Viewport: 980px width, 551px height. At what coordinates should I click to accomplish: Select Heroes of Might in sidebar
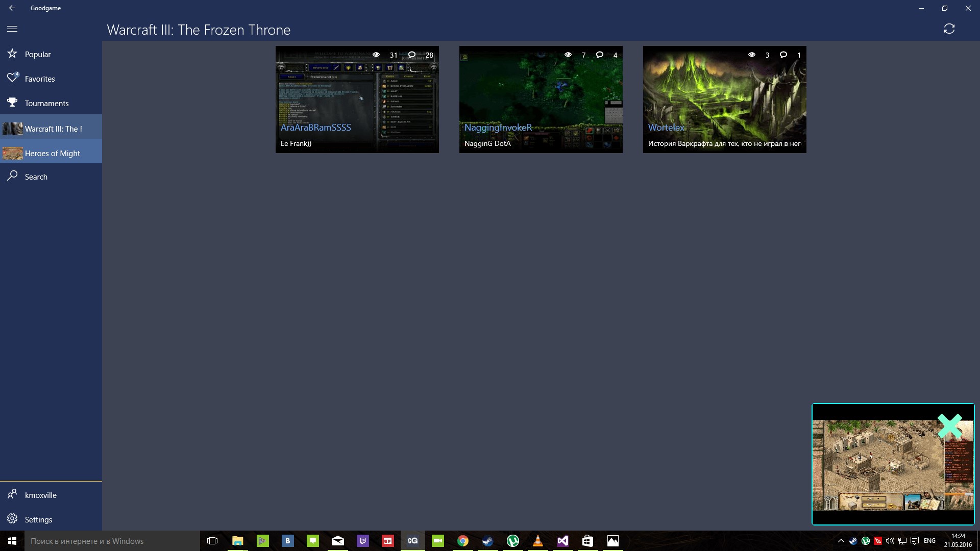51,153
